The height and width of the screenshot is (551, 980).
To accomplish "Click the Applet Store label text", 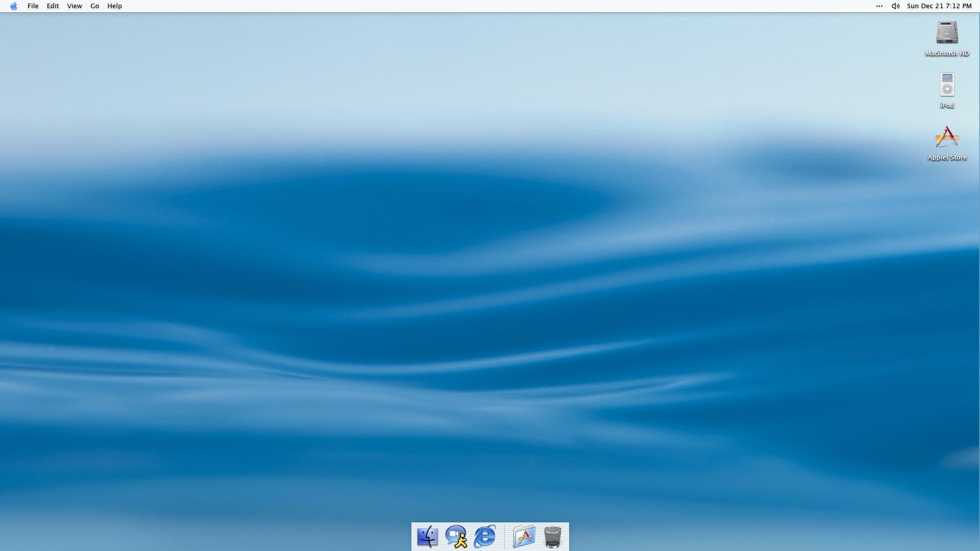I will coord(947,158).
